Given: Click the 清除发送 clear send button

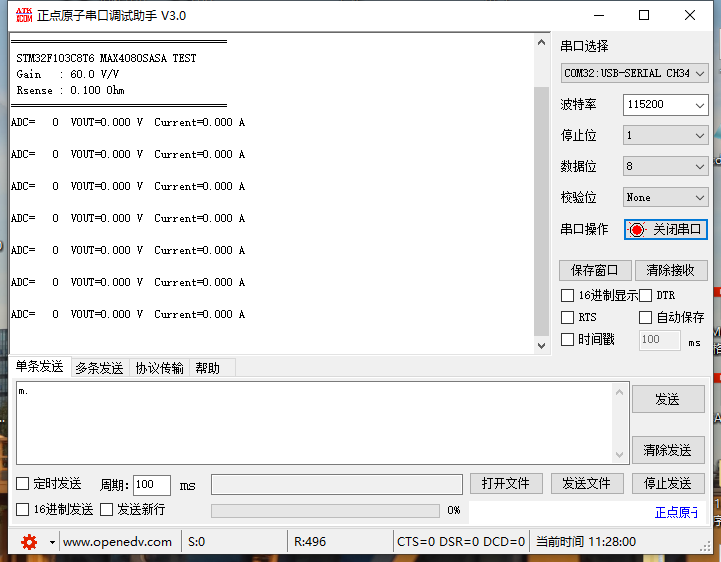Looking at the screenshot, I should tap(668, 450).
